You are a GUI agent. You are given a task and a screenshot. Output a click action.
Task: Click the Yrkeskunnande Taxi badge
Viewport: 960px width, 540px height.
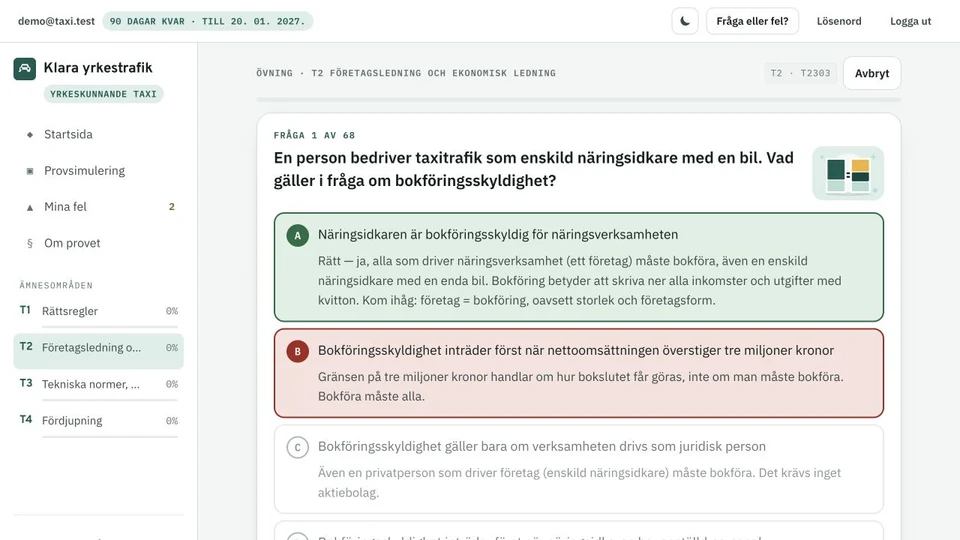coord(103,94)
